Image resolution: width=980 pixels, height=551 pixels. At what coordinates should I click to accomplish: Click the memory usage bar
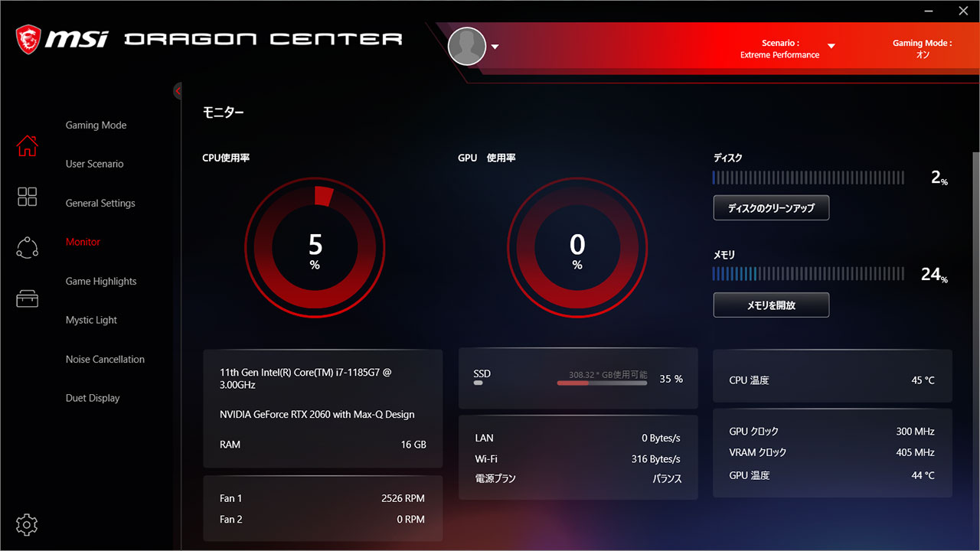click(808, 274)
